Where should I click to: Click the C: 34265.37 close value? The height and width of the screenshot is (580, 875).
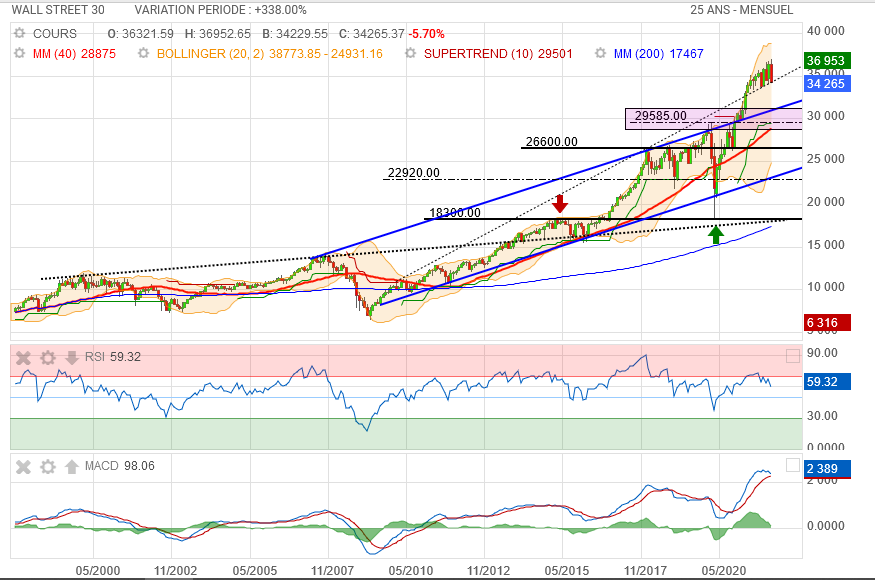tap(372, 33)
